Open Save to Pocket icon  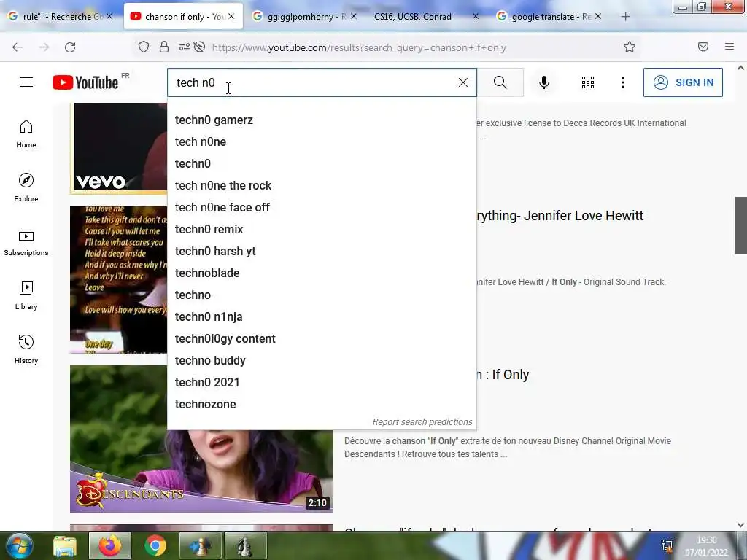703,47
